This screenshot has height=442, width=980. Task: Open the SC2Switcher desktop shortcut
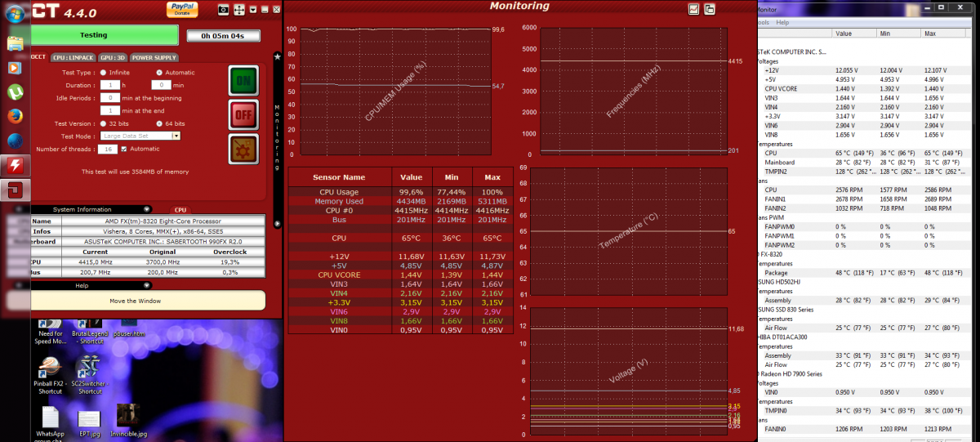tap(90, 377)
